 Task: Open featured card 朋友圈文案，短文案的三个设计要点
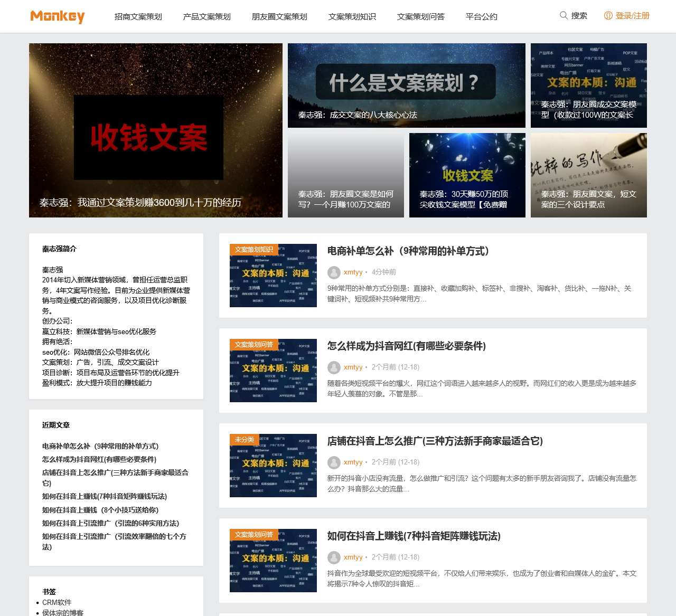point(589,175)
